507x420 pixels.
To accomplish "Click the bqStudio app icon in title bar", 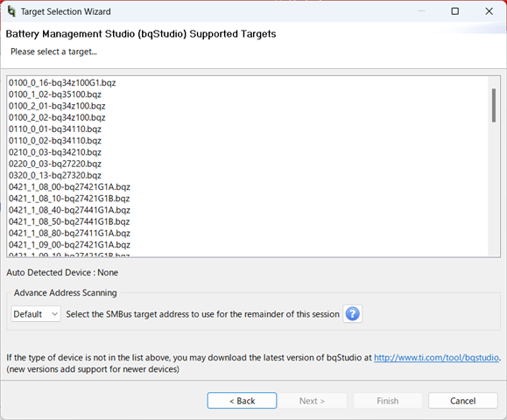I will click(x=11, y=11).
